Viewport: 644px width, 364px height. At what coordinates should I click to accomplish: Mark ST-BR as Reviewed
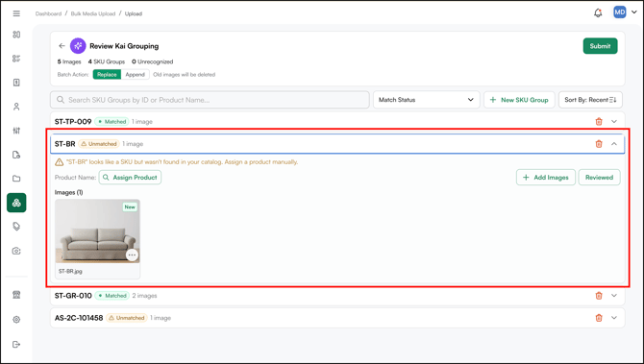(x=599, y=178)
